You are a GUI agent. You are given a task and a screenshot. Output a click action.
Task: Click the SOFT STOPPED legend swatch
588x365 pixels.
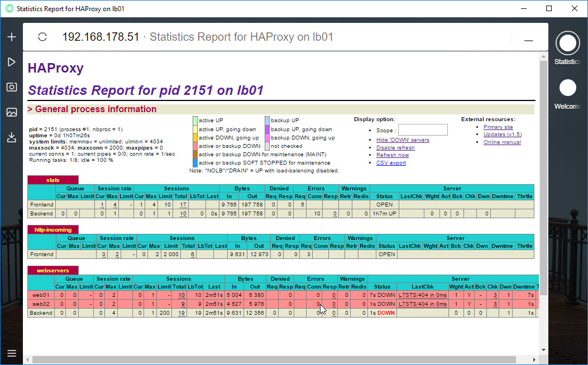(x=195, y=162)
